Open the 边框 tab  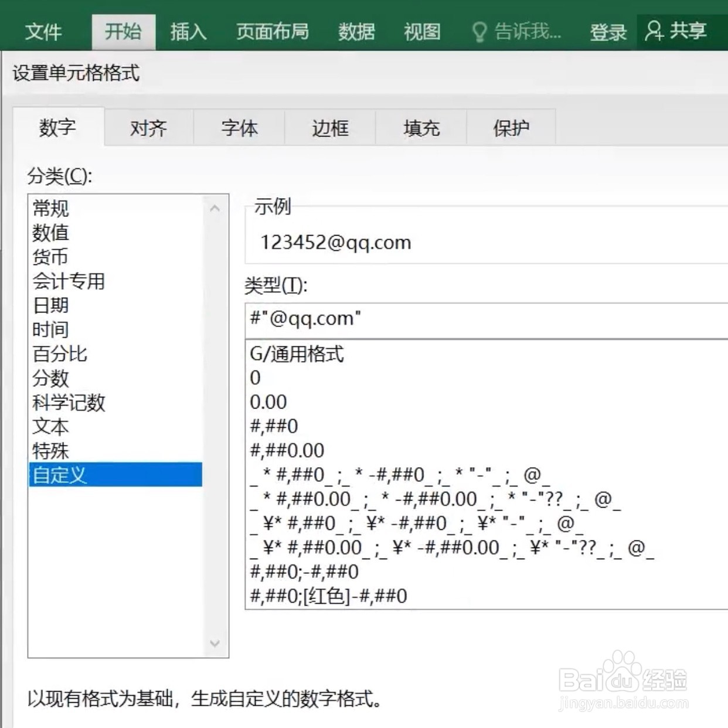[x=329, y=127]
